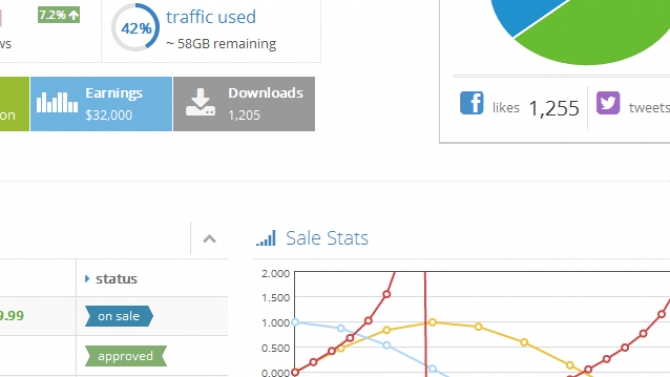Open the Downloads 1,205 tile
The width and height of the screenshot is (670, 377).
tap(244, 104)
